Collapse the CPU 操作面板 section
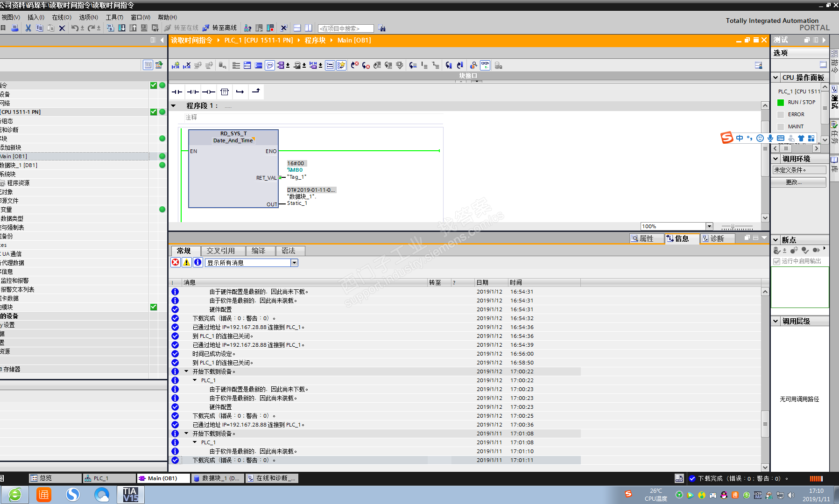 click(x=776, y=77)
